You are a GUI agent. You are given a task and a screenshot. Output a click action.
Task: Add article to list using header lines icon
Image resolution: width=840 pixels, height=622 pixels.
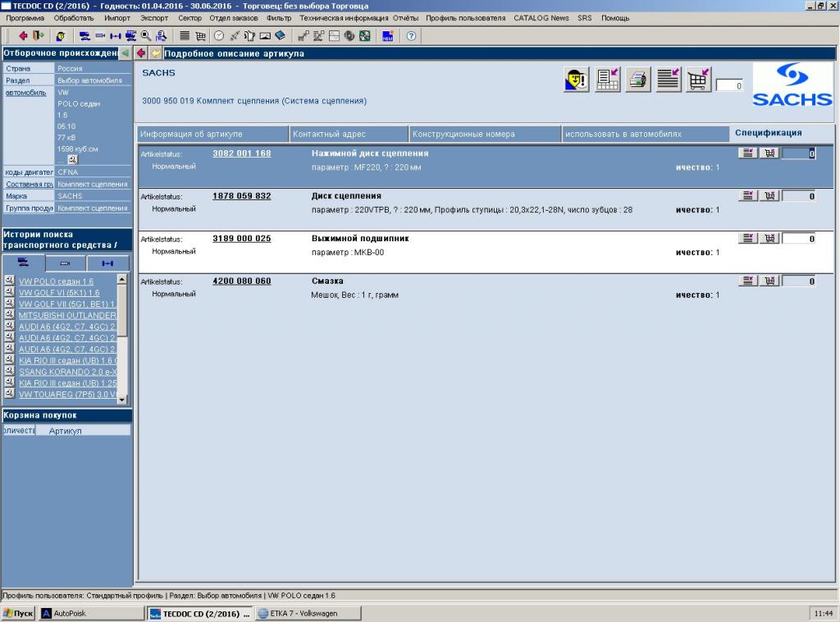tap(668, 80)
